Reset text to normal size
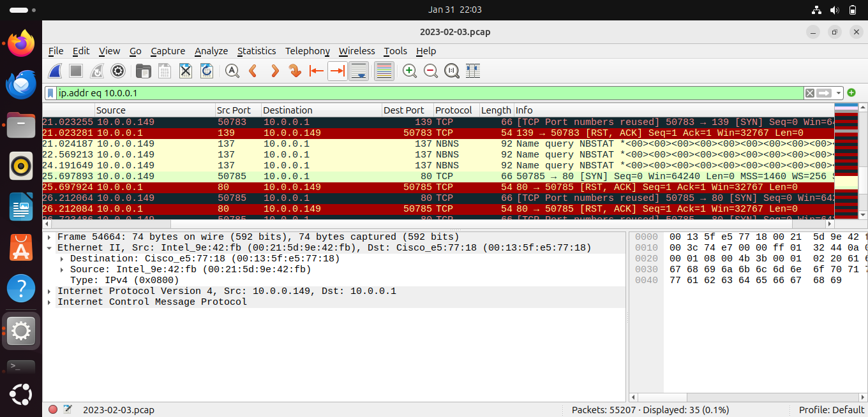This screenshot has height=417, width=868. pos(452,71)
